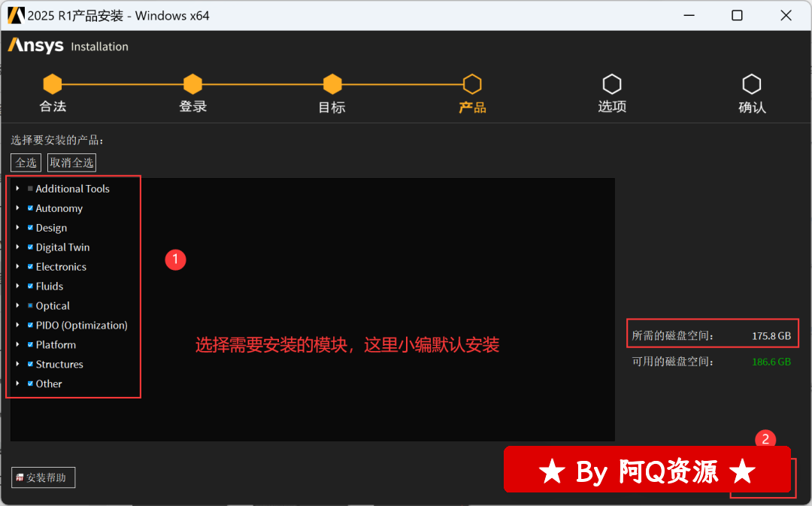Screen dimensions: 812x506
Task: Toggle the Additional Tools checkbox
Action: click(x=30, y=189)
